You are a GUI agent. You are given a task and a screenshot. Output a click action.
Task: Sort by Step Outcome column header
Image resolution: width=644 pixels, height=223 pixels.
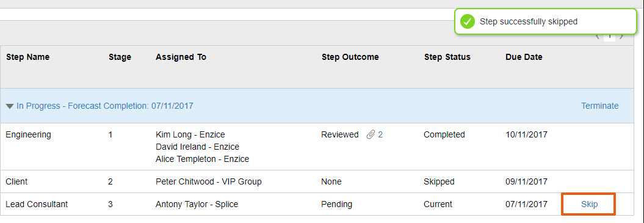350,57
